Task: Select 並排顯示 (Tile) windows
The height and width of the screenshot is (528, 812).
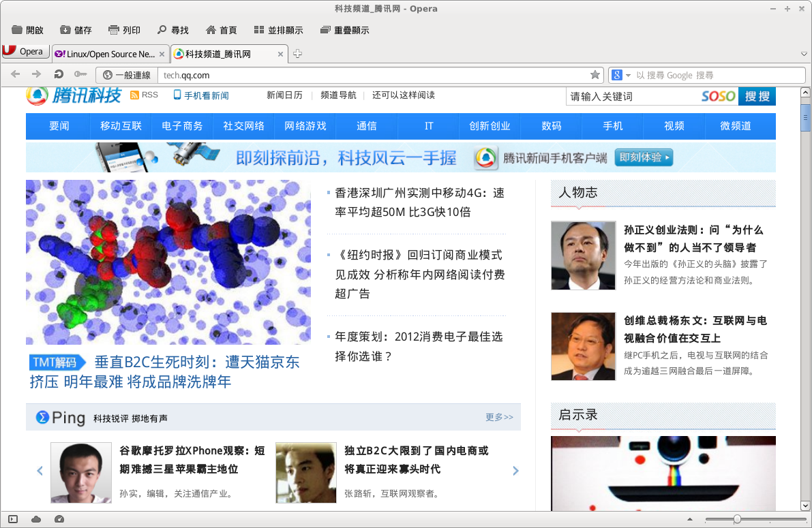Action: point(279,30)
